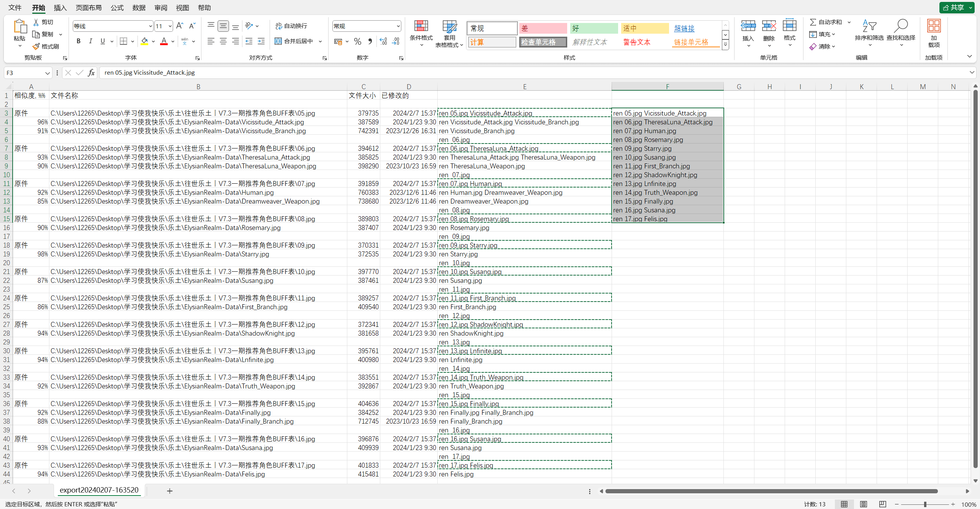Toggle Wrap Text (自动换行)
This screenshot has width=980, height=509.
[291, 26]
